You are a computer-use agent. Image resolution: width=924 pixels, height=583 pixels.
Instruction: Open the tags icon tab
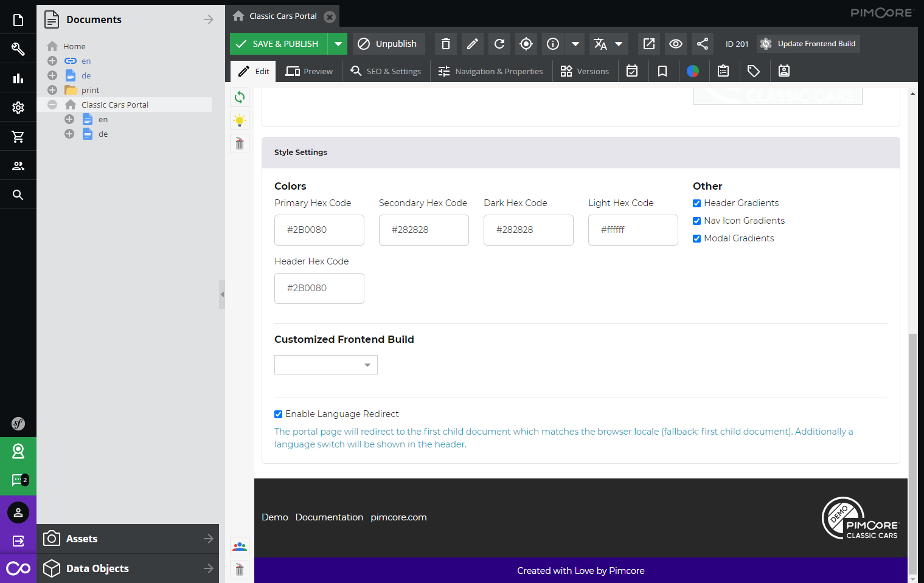click(x=754, y=71)
